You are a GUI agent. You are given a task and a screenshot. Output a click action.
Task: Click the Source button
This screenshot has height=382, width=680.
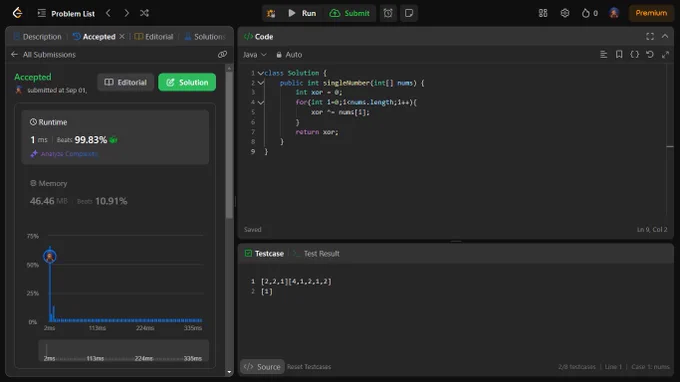(x=262, y=367)
